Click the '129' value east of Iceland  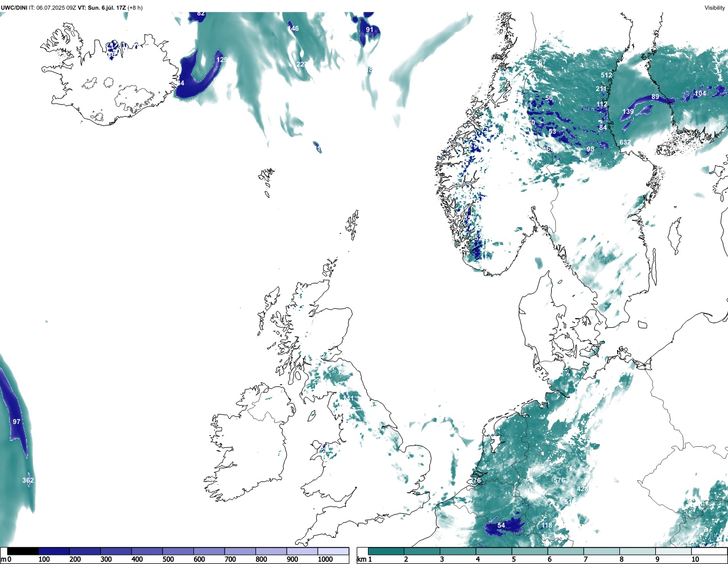tap(222, 60)
